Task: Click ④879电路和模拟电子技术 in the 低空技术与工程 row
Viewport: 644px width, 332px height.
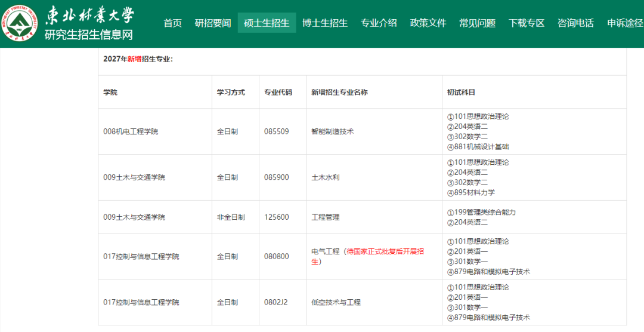Action: [x=489, y=318]
